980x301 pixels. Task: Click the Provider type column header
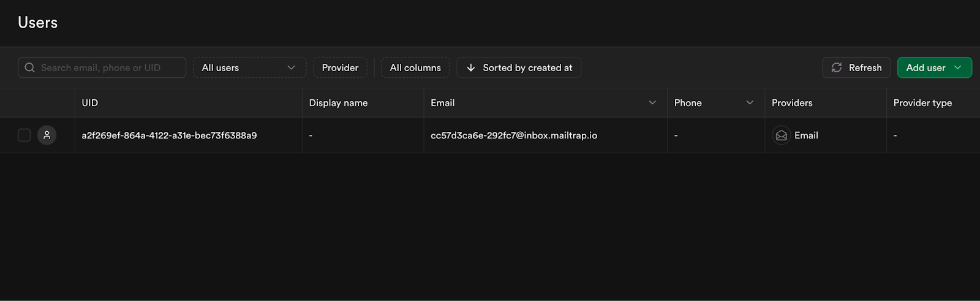922,102
